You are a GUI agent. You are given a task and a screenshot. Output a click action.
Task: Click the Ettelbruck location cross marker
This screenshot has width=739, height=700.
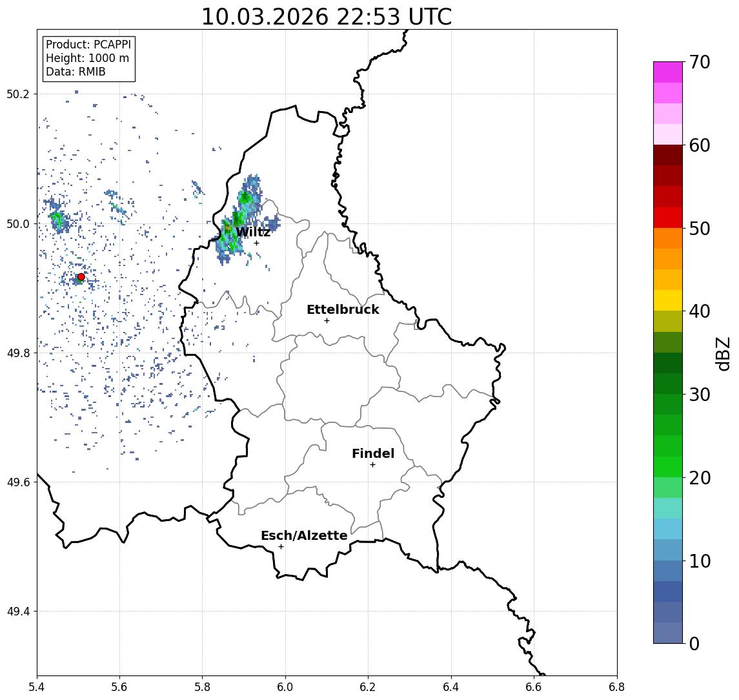tap(327, 321)
